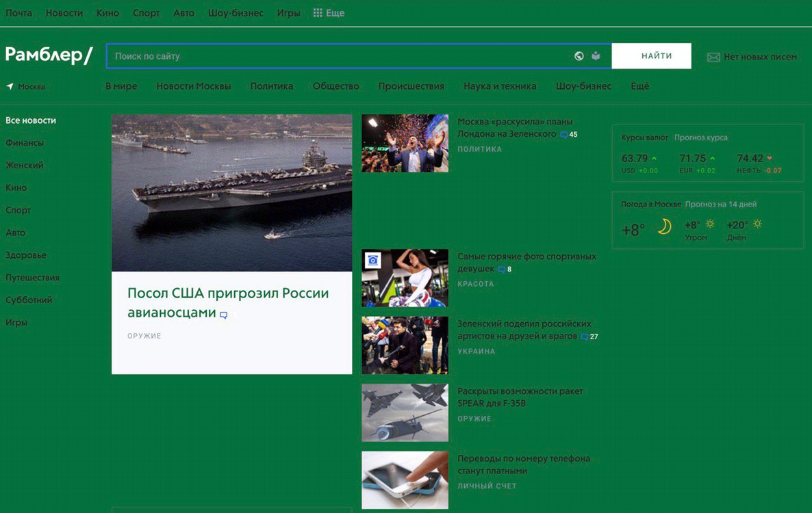Viewport: 812px width, 513px height.
Task: Click the sun icon for morning forecast
Action: pos(710,224)
